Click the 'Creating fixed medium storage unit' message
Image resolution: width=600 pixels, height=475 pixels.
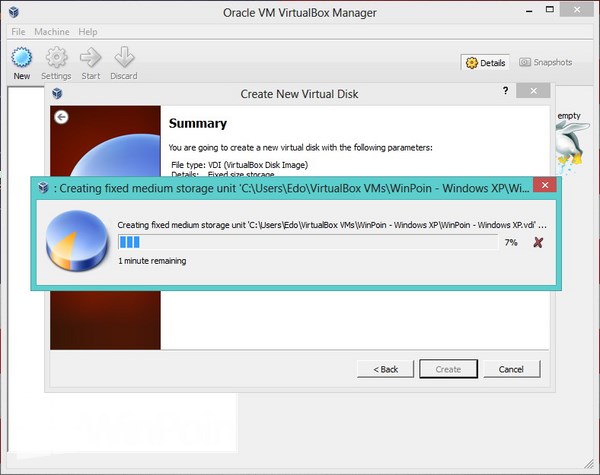click(x=332, y=225)
